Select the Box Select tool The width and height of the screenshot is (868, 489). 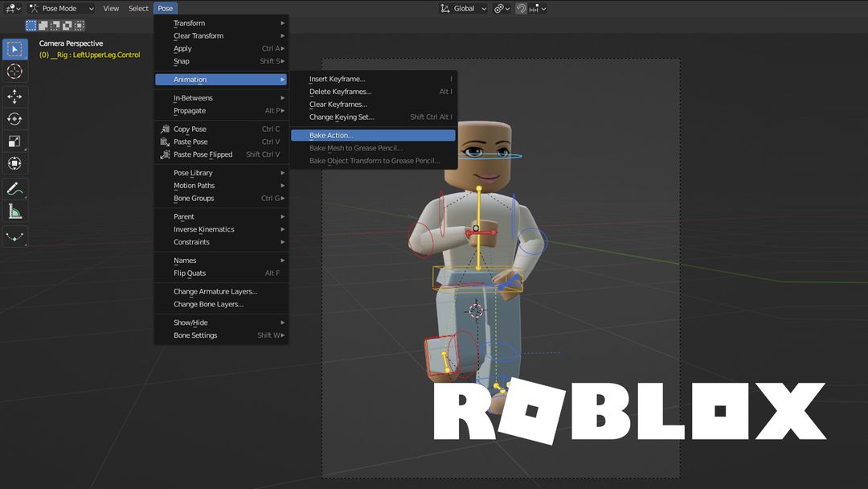(x=14, y=49)
